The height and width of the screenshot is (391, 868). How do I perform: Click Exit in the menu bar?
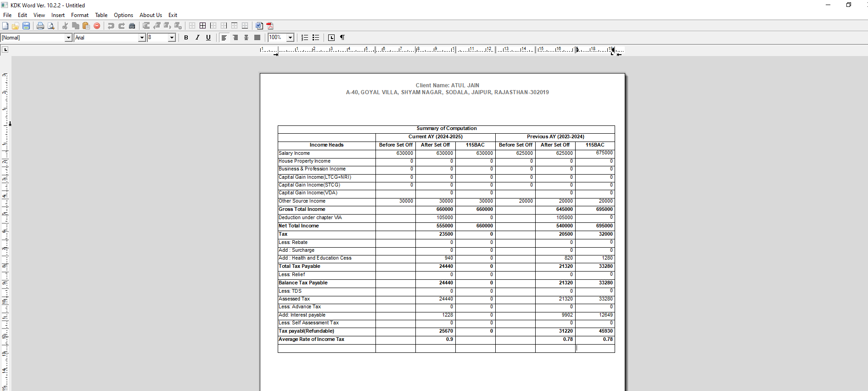point(173,15)
